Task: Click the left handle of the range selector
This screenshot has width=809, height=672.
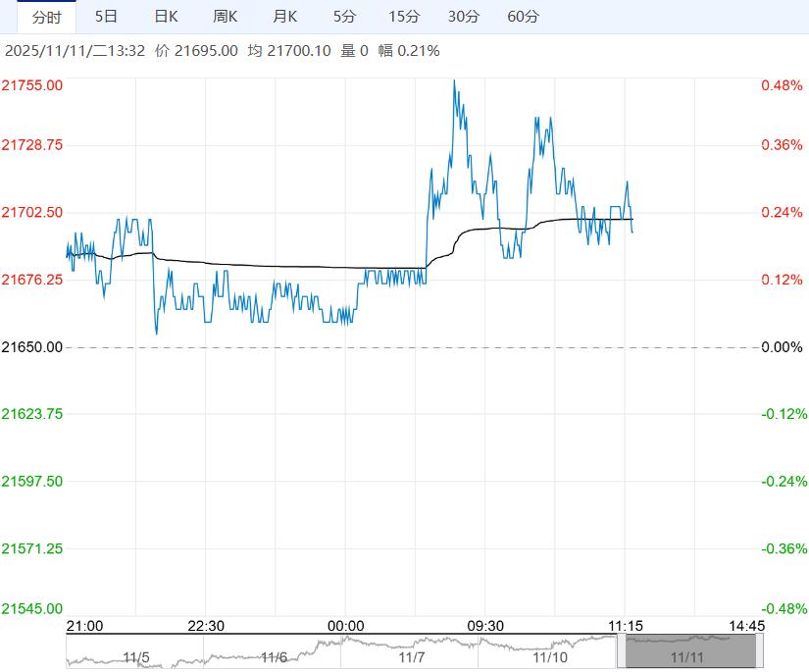Action: (x=621, y=651)
